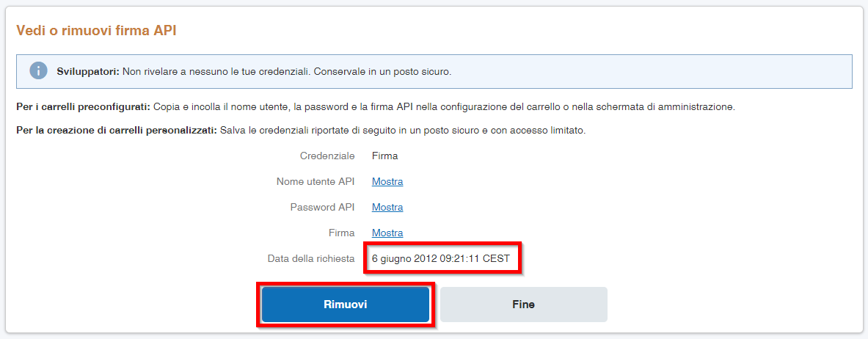The image size is (868, 339).
Task: Click the 'Vedi o rimuovi firma API' heading
Action: [96, 31]
